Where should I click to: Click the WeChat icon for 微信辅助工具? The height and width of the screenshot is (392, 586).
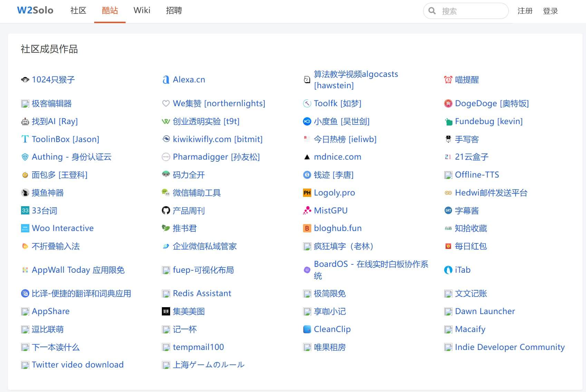(166, 192)
